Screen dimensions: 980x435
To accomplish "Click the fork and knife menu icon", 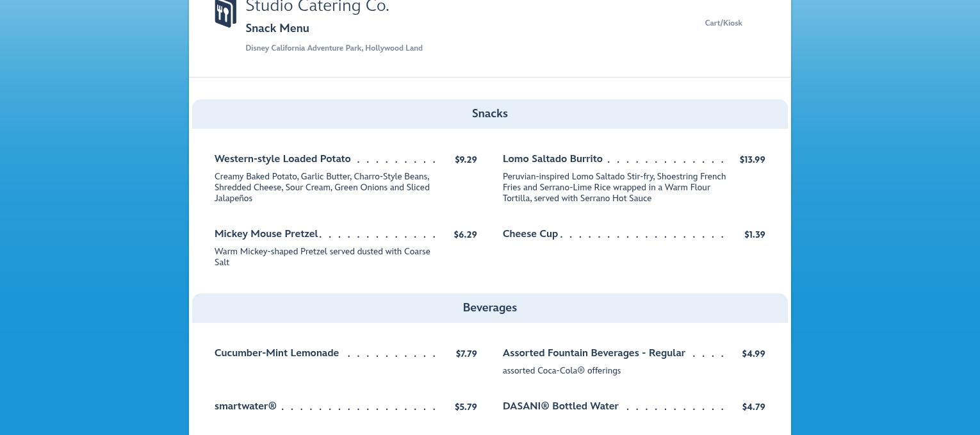I will [225, 13].
